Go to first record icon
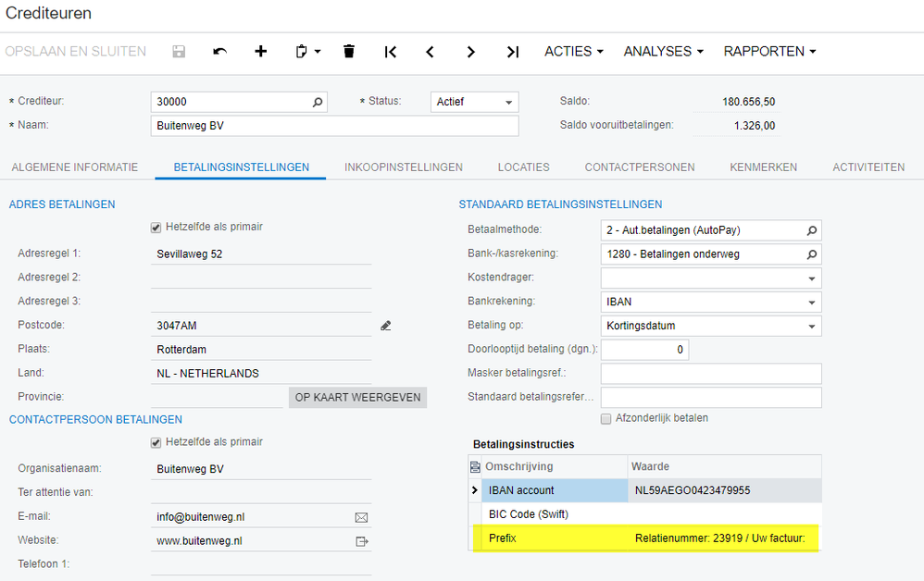 390,52
